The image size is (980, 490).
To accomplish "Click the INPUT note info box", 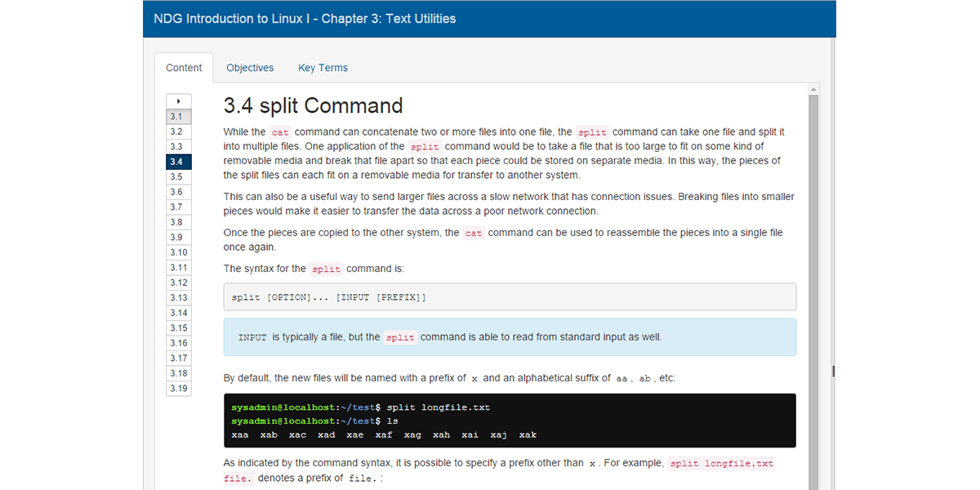I will 510,337.
